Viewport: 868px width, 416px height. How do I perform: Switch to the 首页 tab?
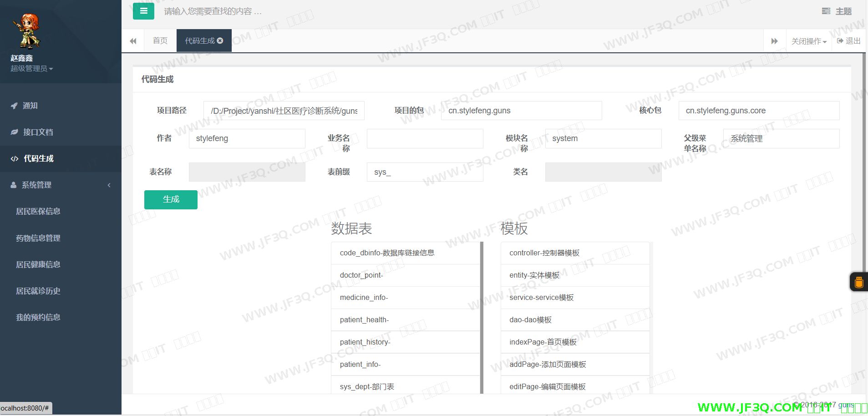click(160, 41)
